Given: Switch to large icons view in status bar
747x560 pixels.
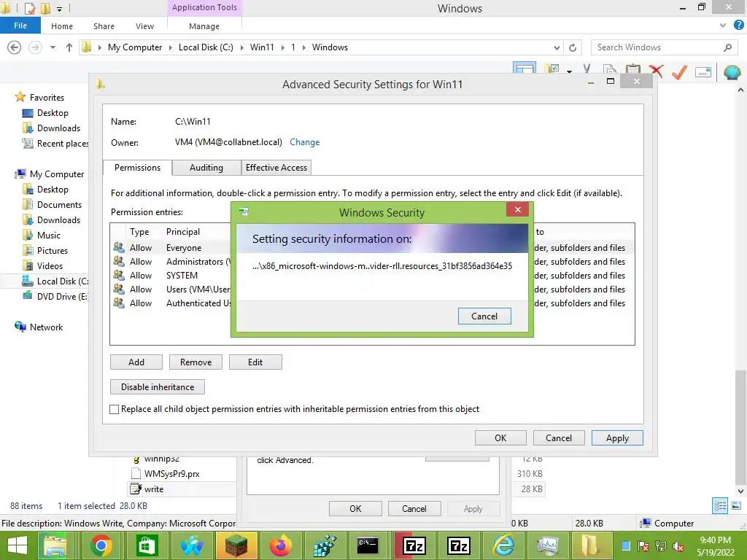Looking at the screenshot, I should click(736, 506).
